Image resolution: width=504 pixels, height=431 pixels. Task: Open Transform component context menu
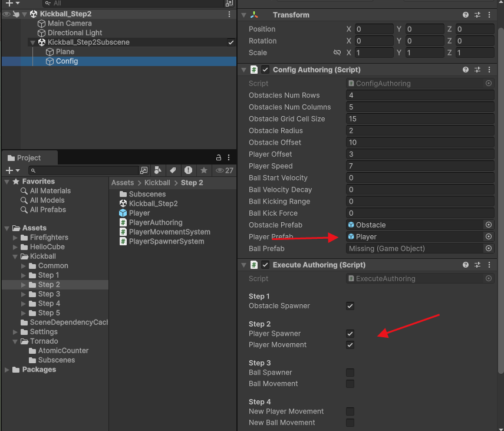pos(489,15)
